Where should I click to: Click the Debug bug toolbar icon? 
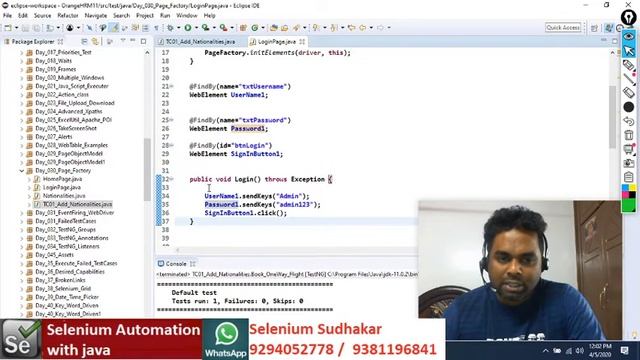click(x=171, y=28)
